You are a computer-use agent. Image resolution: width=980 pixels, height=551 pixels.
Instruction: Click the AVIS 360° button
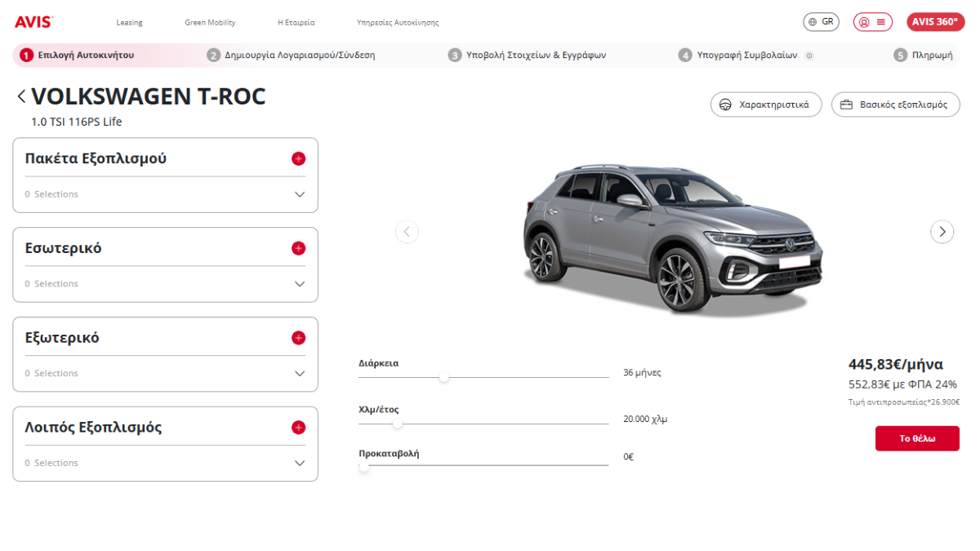pyautogui.click(x=935, y=22)
